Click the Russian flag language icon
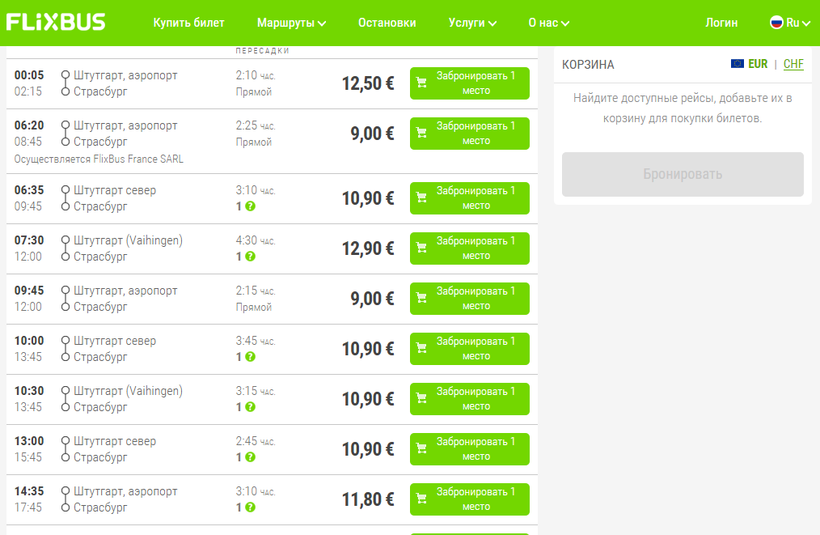Screen dimensions: 820x535 pyautogui.click(x=776, y=22)
